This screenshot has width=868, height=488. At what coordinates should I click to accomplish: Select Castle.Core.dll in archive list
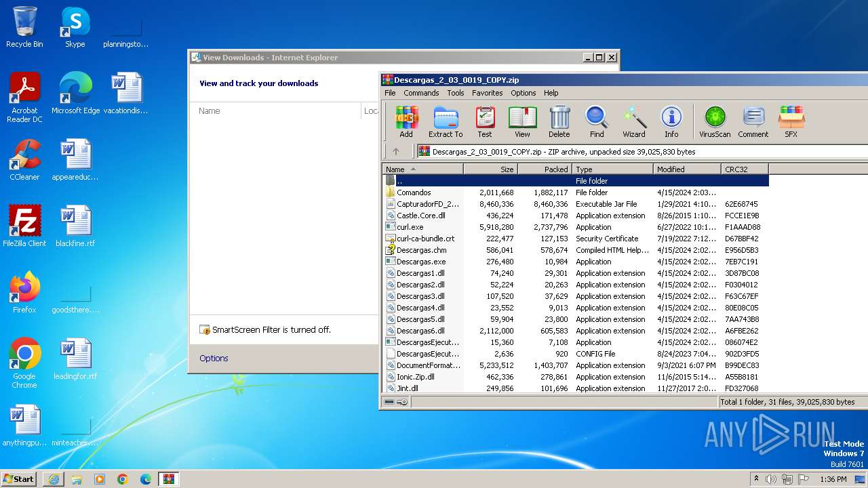(576, 216)
